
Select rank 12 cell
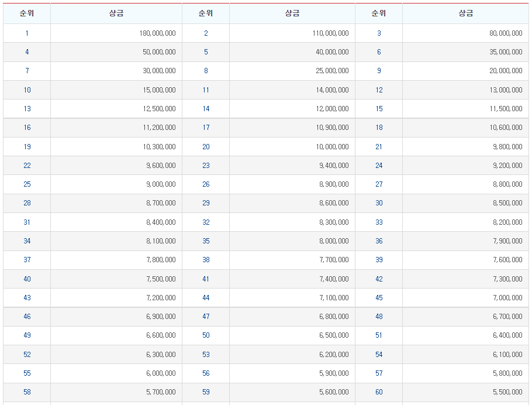coord(379,90)
